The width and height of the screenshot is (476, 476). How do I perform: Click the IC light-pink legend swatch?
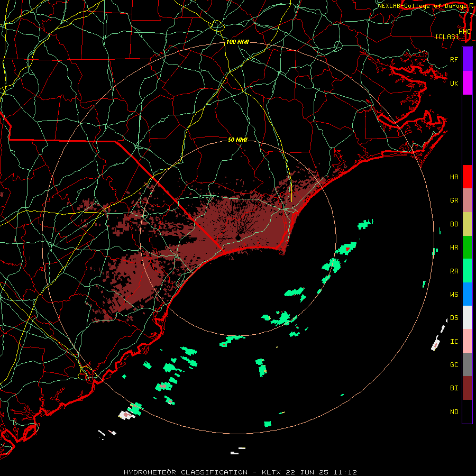pyautogui.click(x=467, y=341)
